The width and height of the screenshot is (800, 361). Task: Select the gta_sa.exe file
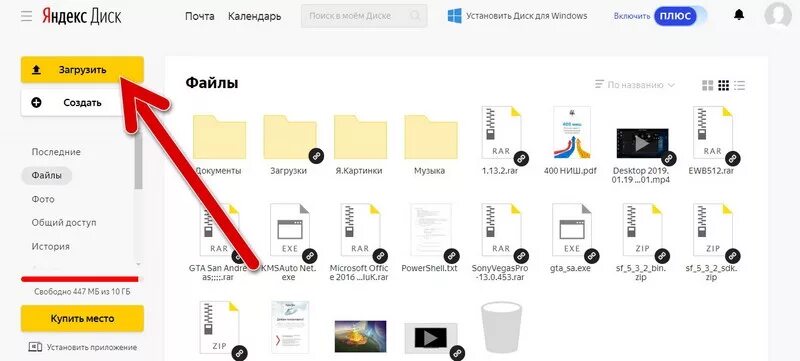571,230
